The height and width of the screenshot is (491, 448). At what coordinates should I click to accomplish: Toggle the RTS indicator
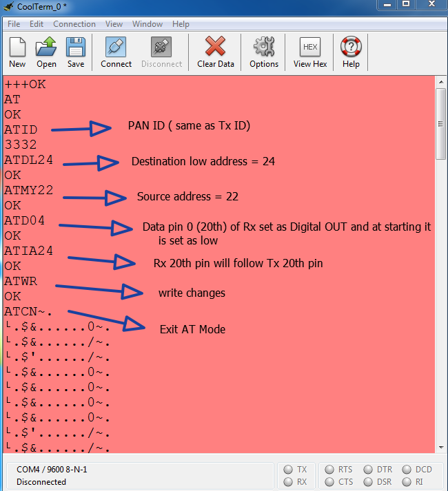[329, 470]
